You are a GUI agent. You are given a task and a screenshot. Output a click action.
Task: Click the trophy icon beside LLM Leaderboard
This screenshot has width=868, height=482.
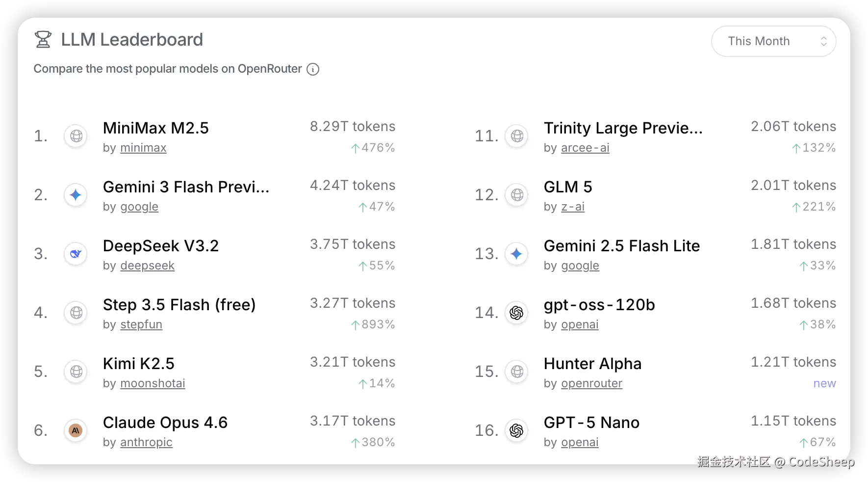point(43,40)
